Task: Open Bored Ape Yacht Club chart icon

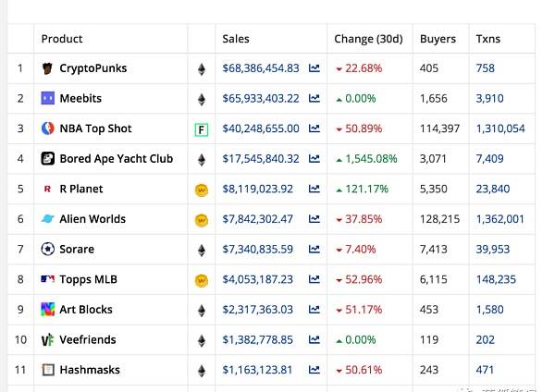Action: 314,158
